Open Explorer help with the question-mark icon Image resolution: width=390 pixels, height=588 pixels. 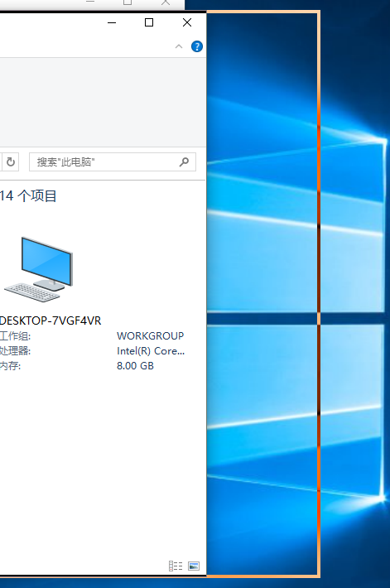tap(197, 46)
